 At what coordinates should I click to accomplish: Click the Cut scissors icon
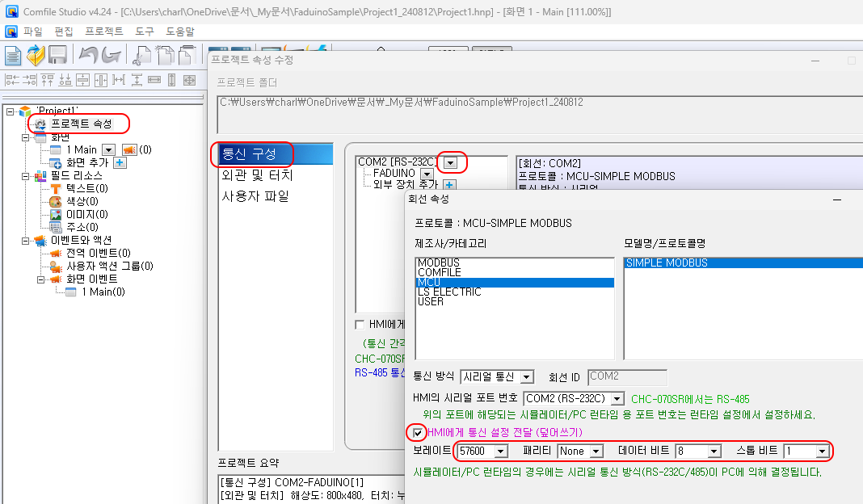(x=142, y=55)
